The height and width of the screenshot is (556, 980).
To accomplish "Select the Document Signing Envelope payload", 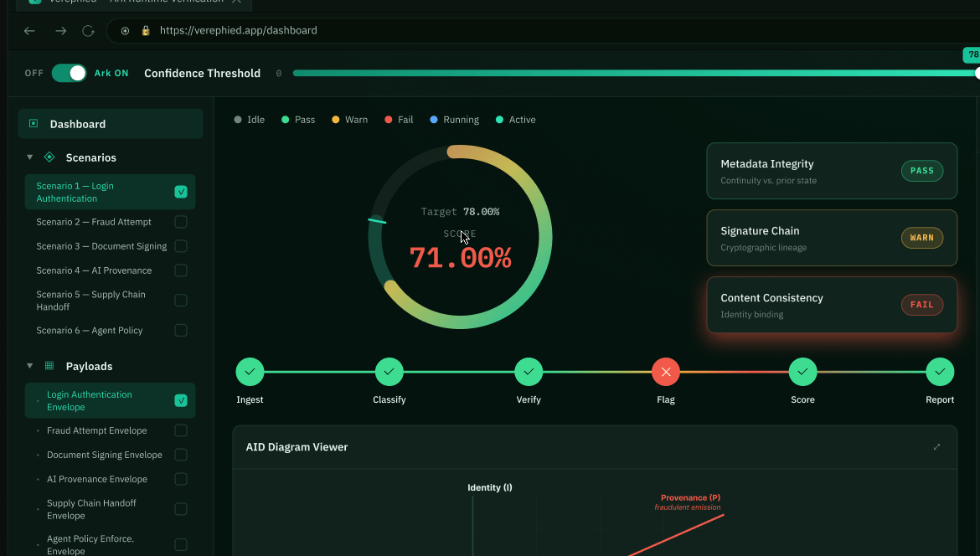I will [x=110, y=455].
